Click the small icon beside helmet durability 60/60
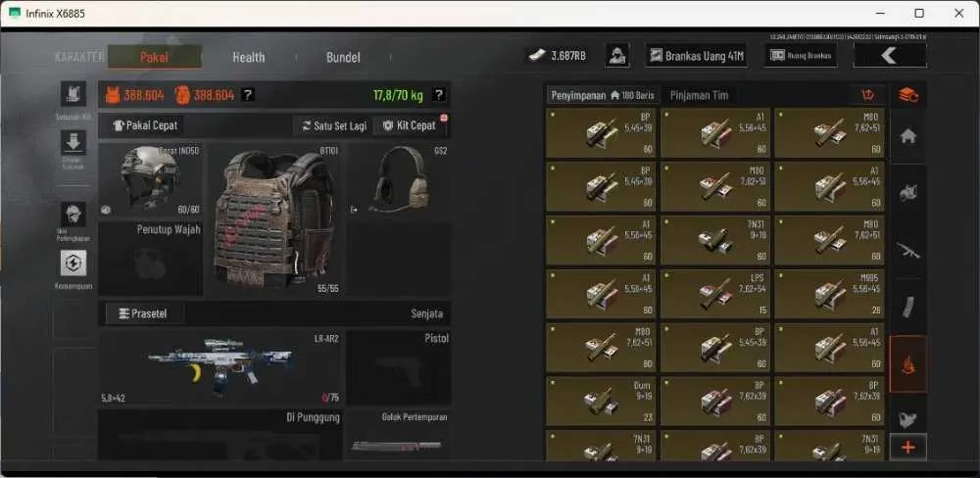 [x=106, y=210]
